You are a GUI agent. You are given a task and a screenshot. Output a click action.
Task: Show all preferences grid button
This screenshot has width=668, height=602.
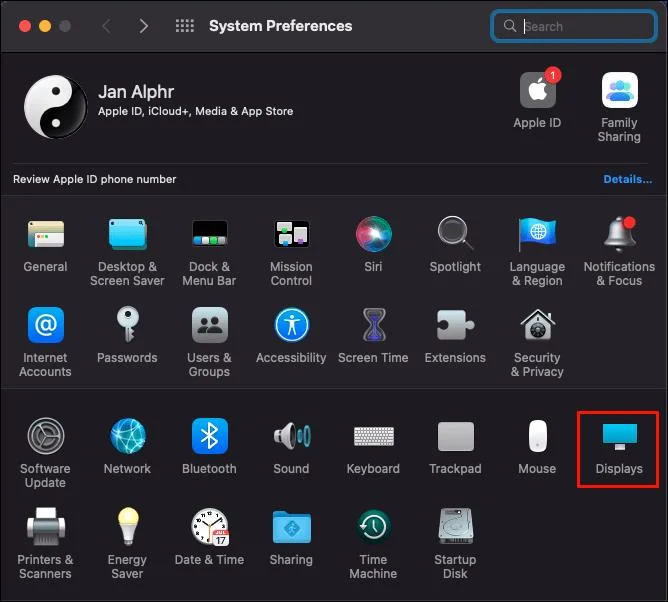point(184,26)
